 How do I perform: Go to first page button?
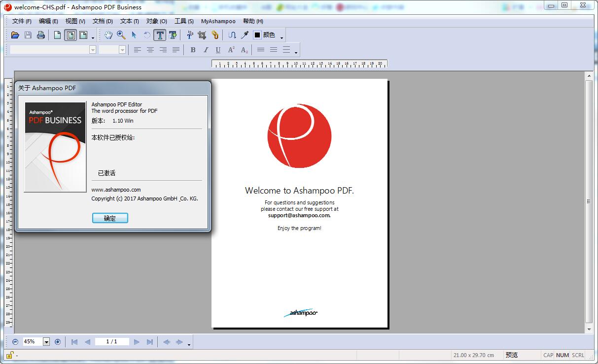(74, 341)
